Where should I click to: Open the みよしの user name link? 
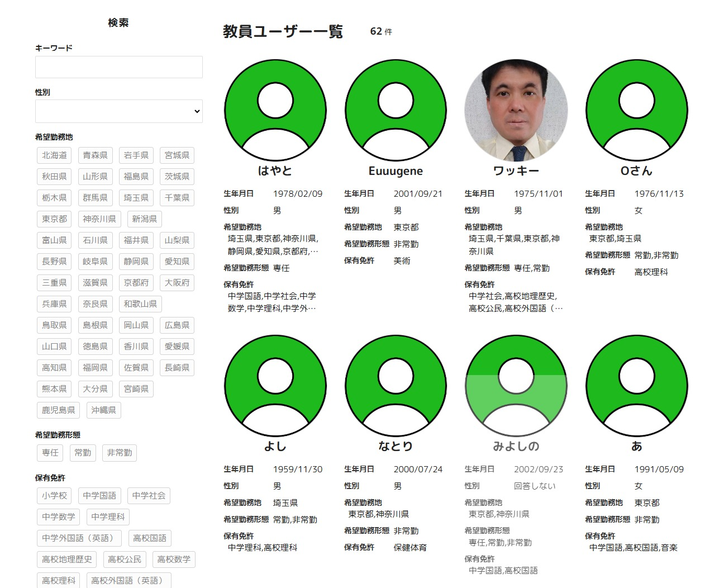pos(516,447)
